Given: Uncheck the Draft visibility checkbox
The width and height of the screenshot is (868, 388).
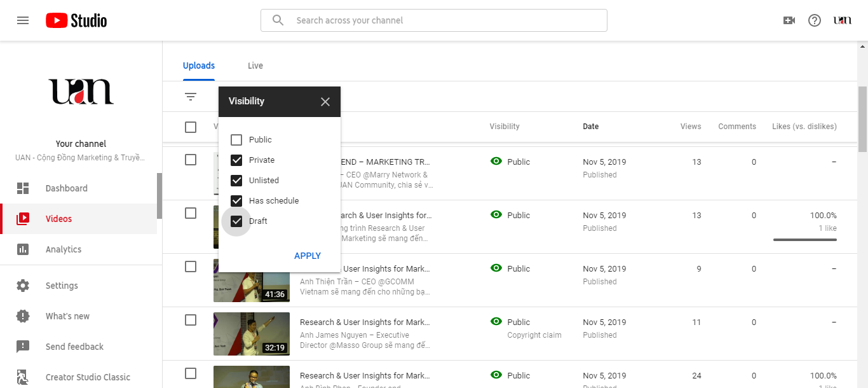Looking at the screenshot, I should 236,221.
